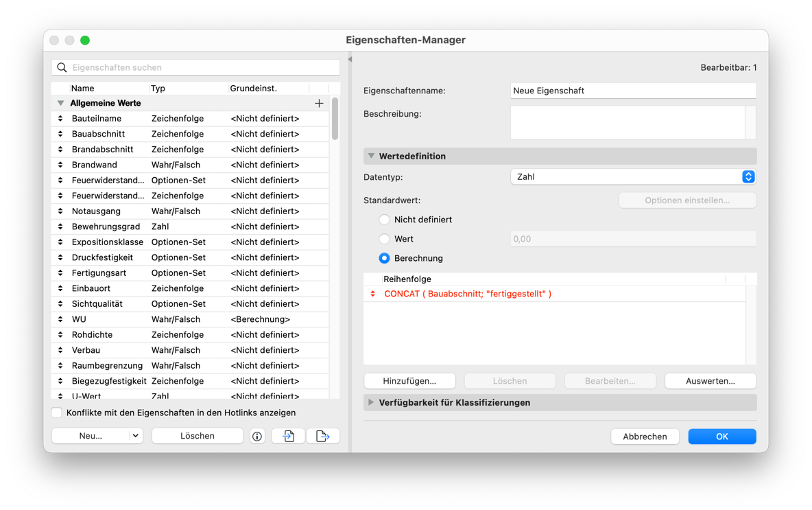Select the U-Wert property row

(x=190, y=395)
